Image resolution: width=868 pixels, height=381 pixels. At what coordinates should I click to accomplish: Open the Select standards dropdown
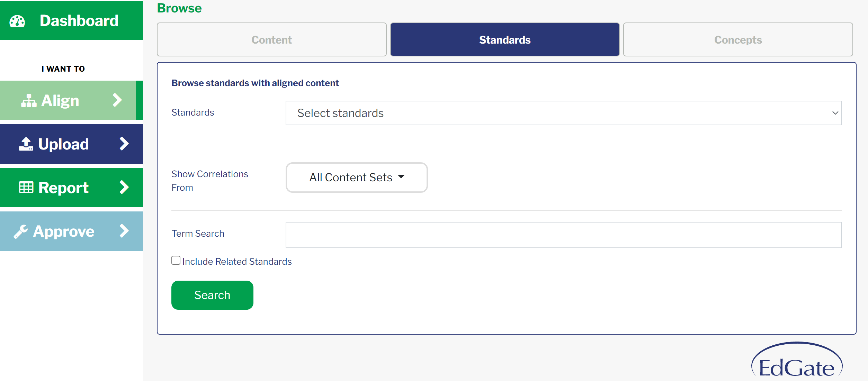[564, 113]
